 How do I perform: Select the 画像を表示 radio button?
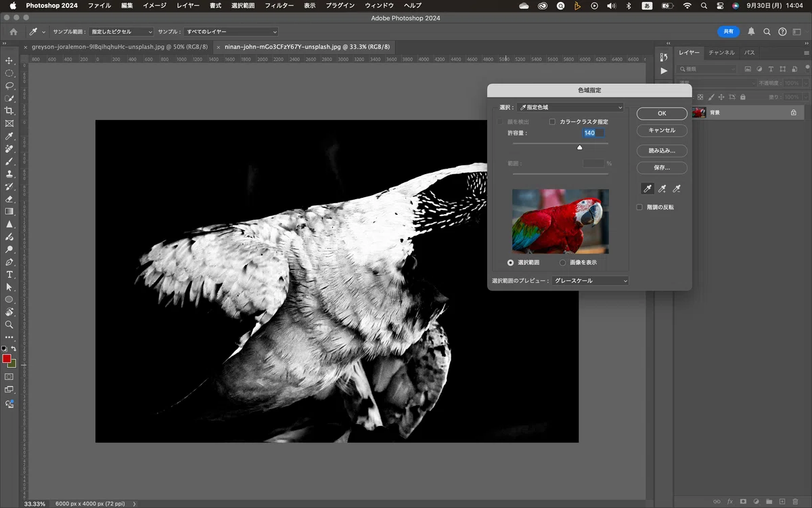coord(563,262)
